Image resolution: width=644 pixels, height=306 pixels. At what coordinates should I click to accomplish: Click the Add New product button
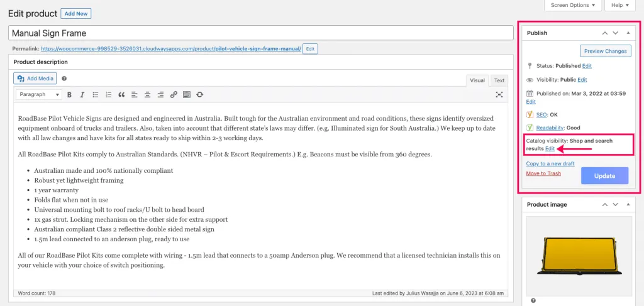[76, 14]
